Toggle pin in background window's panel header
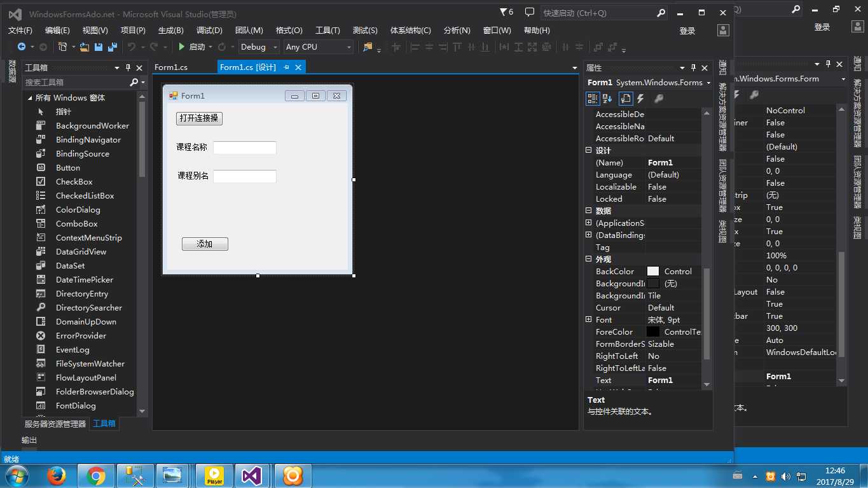Screen dimensions: 868x488 828,64
